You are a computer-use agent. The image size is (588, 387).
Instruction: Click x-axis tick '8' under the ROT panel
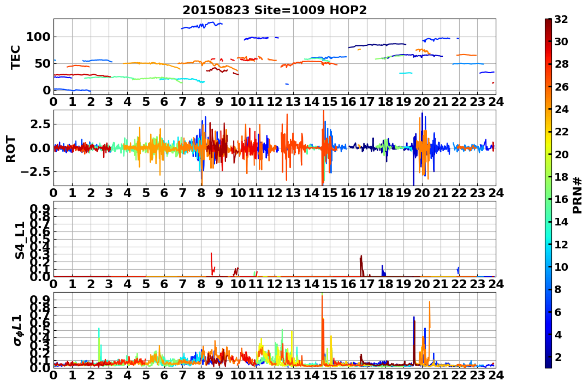(201, 193)
